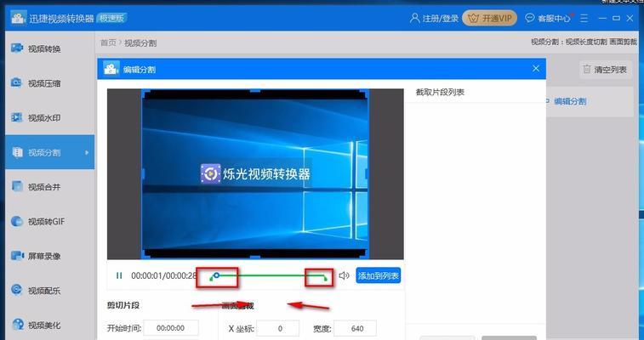Click the 极速版 badge
The height and width of the screenshot is (340, 644).
112,18
